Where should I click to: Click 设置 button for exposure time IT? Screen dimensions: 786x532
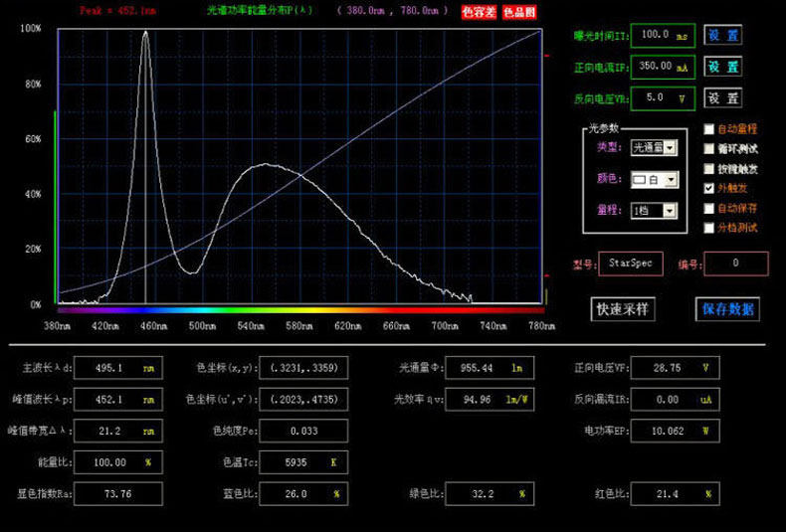tap(723, 35)
